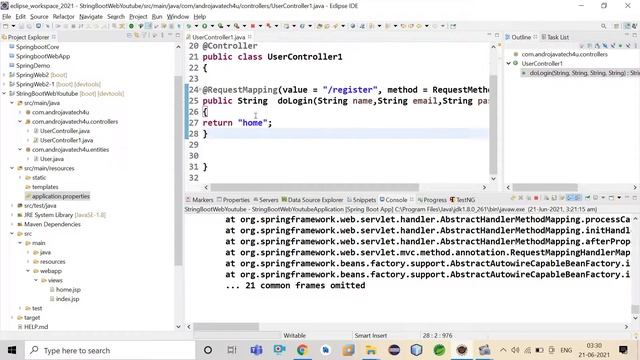Image resolution: width=640 pixels, height=360 pixels.
Task: Switch to the Markers tab
Action: [x=200, y=200]
